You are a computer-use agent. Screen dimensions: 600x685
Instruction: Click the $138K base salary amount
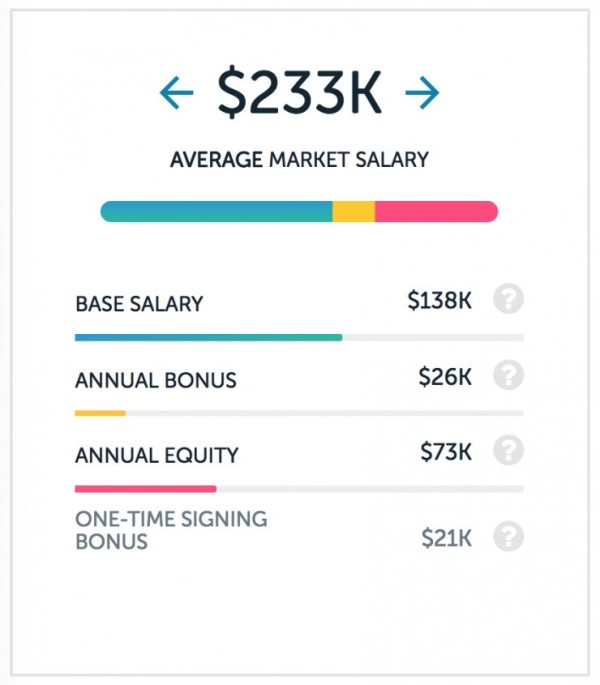(x=439, y=300)
